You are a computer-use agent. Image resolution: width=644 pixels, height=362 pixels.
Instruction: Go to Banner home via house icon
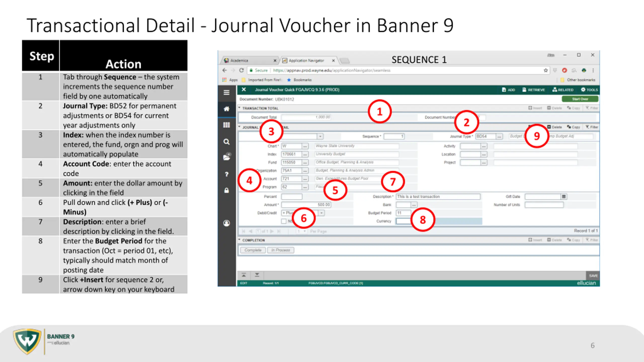pos(226,109)
